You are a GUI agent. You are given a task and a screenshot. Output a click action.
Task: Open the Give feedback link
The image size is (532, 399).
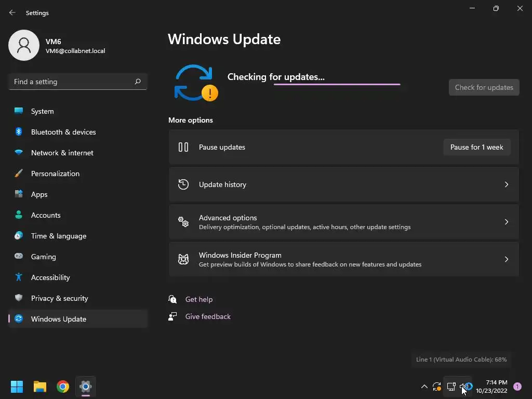pos(208,316)
